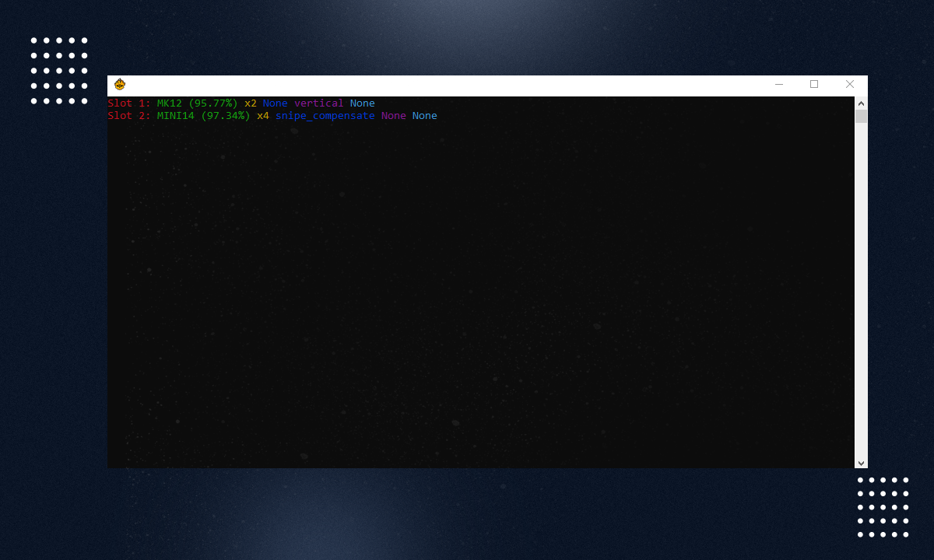Image resolution: width=934 pixels, height=560 pixels.
Task: Click the scrollbar up arrow
Action: pos(861,103)
